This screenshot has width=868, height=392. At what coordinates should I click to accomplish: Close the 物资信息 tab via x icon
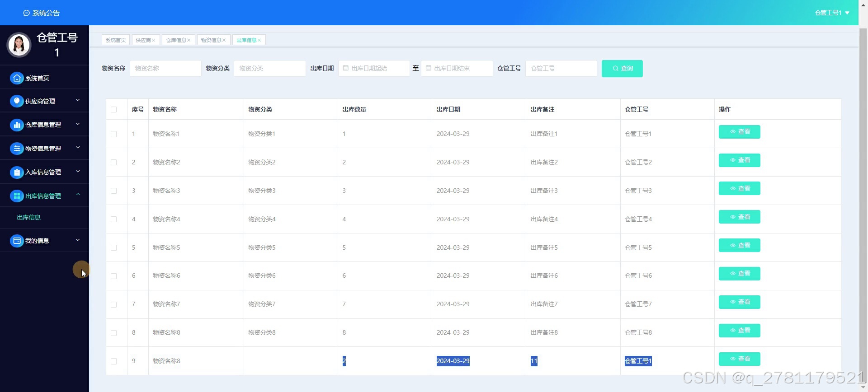(x=224, y=40)
